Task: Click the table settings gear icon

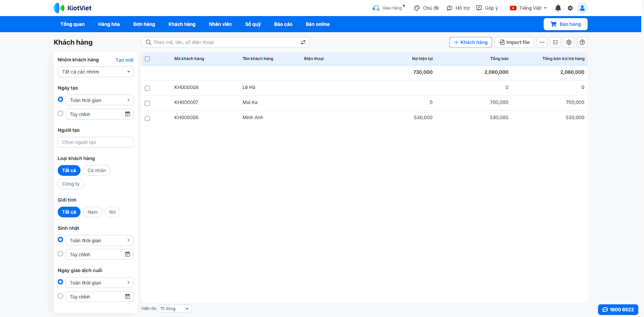Action: point(569,42)
